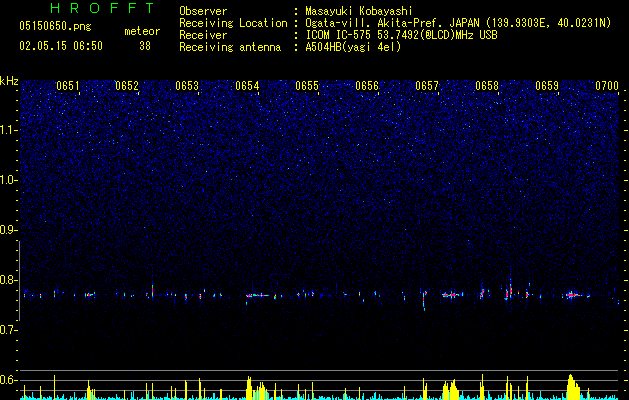This screenshot has height=400, width=629.
Task: Click the Receiving Location label
Action: coord(233,23)
